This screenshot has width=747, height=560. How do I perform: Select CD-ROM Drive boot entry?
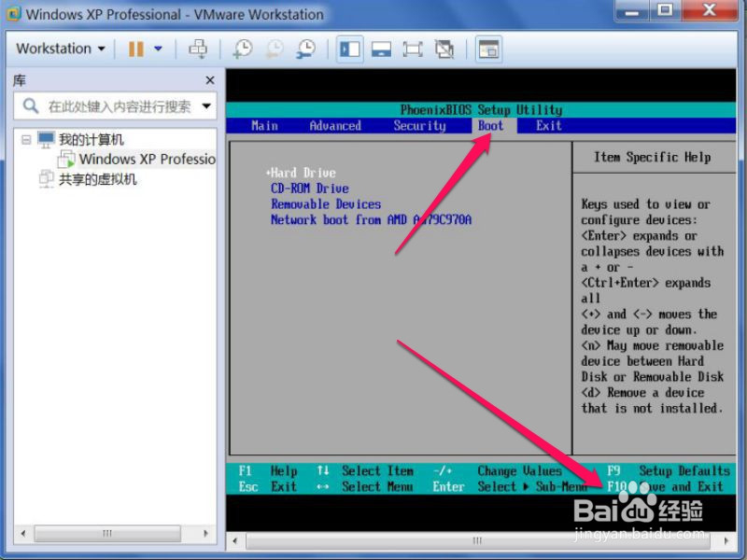310,189
